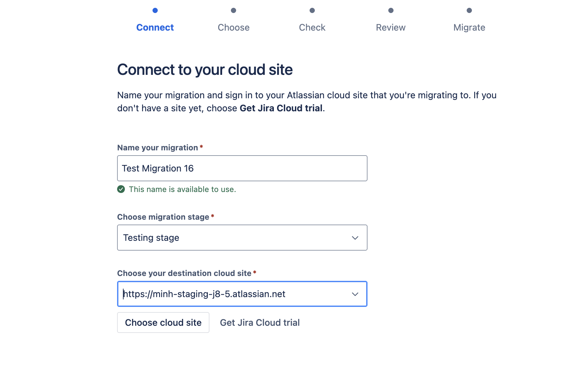This screenshot has width=588, height=371.
Task: Click the 'Name your migration' label
Action: coord(158,148)
